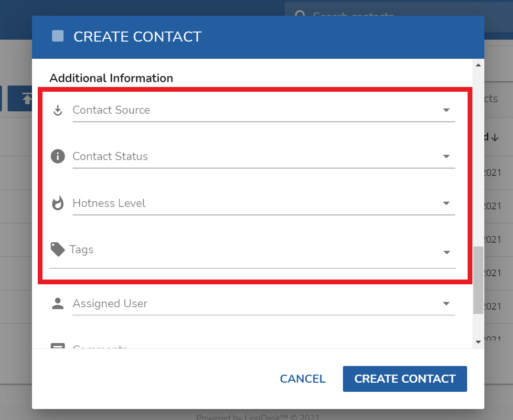Click the Assigned User person icon
The image size is (513, 420).
pos(58,303)
